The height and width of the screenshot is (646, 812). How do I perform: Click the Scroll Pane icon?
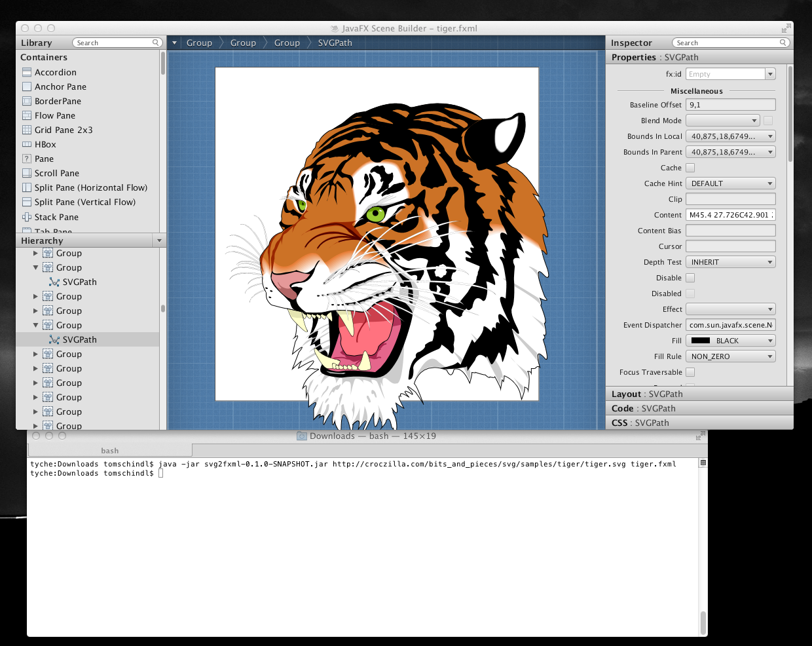coord(27,173)
